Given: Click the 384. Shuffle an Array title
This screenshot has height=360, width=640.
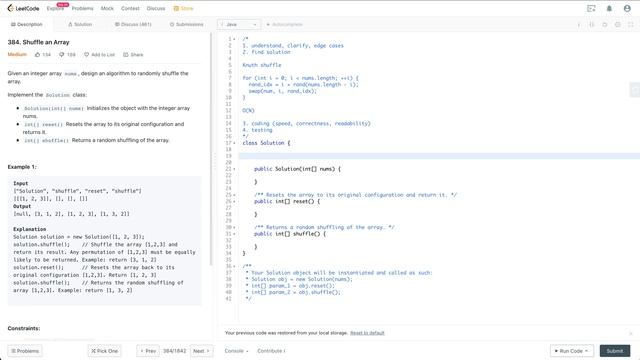Looking at the screenshot, I should click(38, 42).
